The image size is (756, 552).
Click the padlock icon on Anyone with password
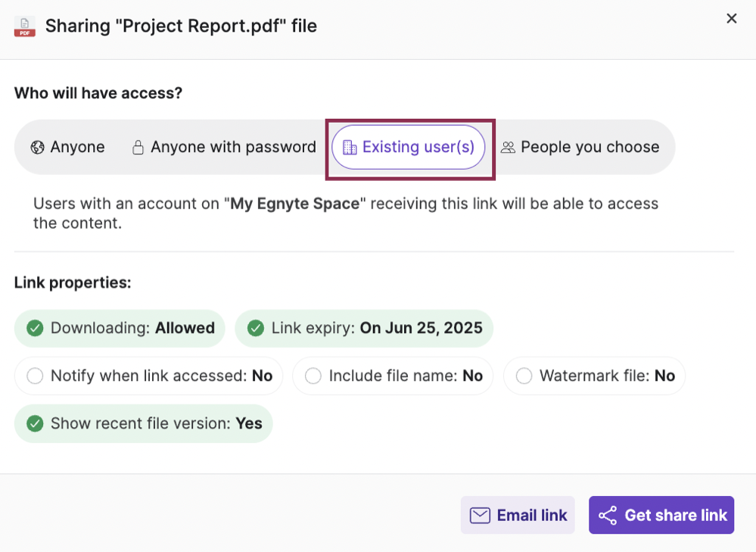click(137, 147)
